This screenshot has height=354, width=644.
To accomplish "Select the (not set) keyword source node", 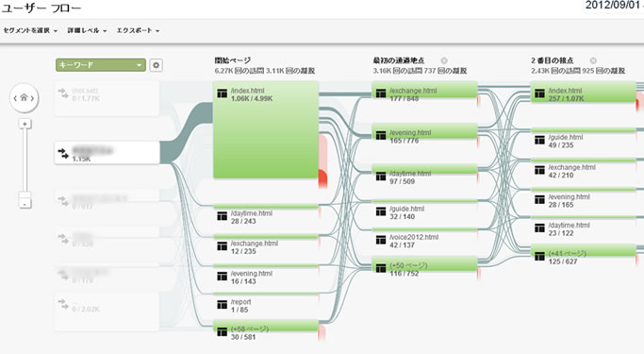I will coord(107,99).
